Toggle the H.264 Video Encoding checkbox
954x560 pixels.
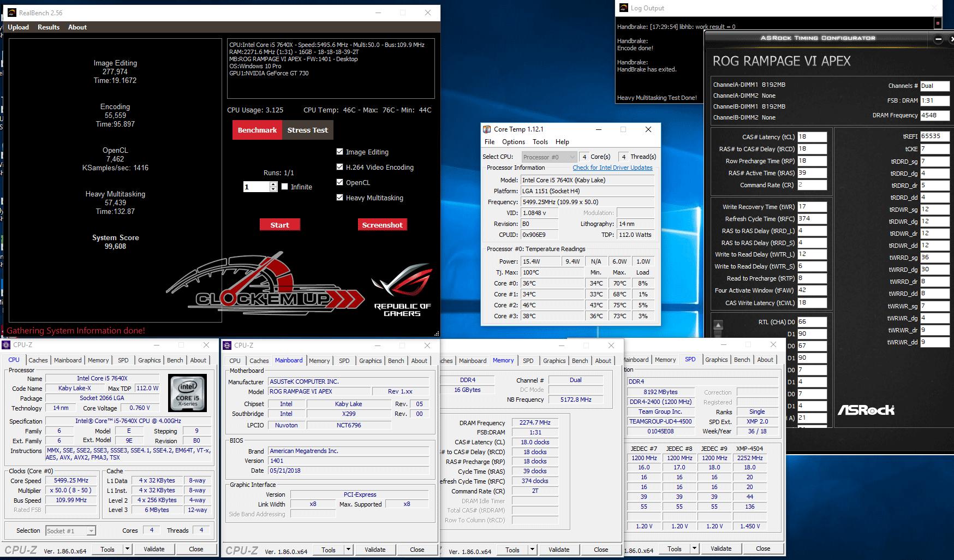click(340, 167)
